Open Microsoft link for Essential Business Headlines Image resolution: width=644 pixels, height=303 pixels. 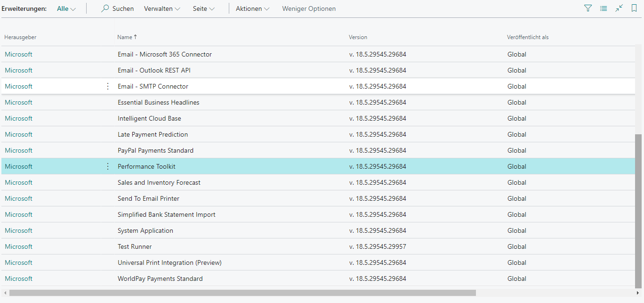18,102
